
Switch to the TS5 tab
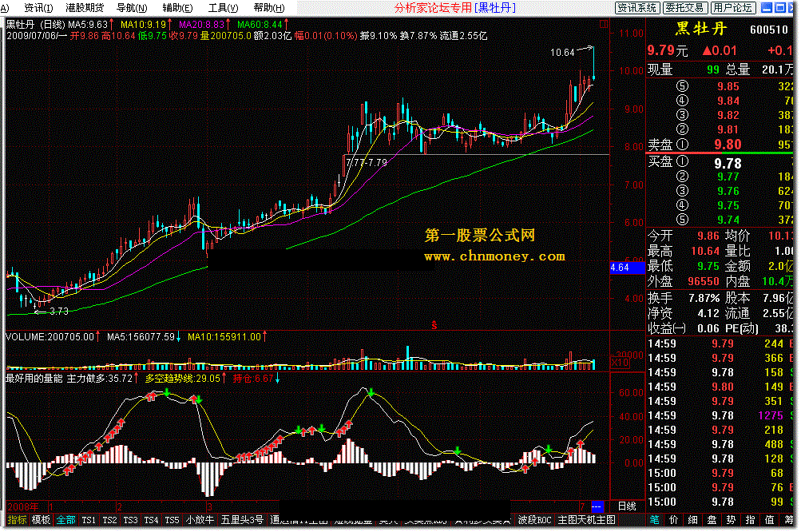[172, 520]
